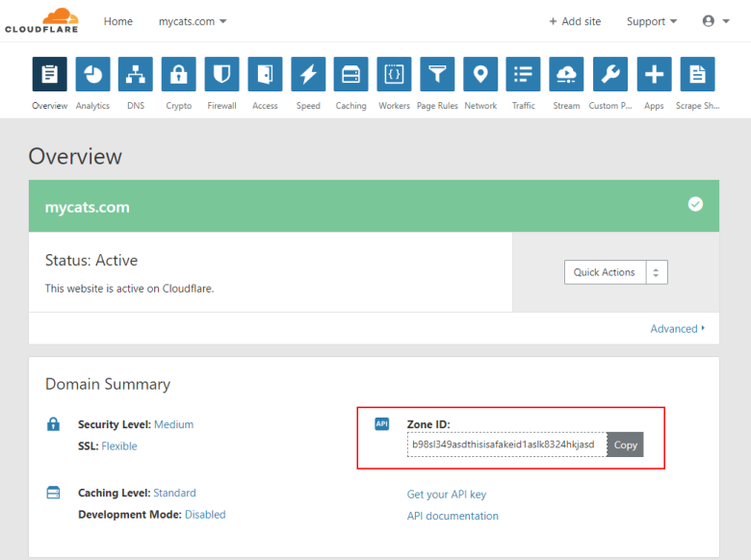Click the green checkmark status icon
Viewport: 751px width, 560px height.
point(695,204)
